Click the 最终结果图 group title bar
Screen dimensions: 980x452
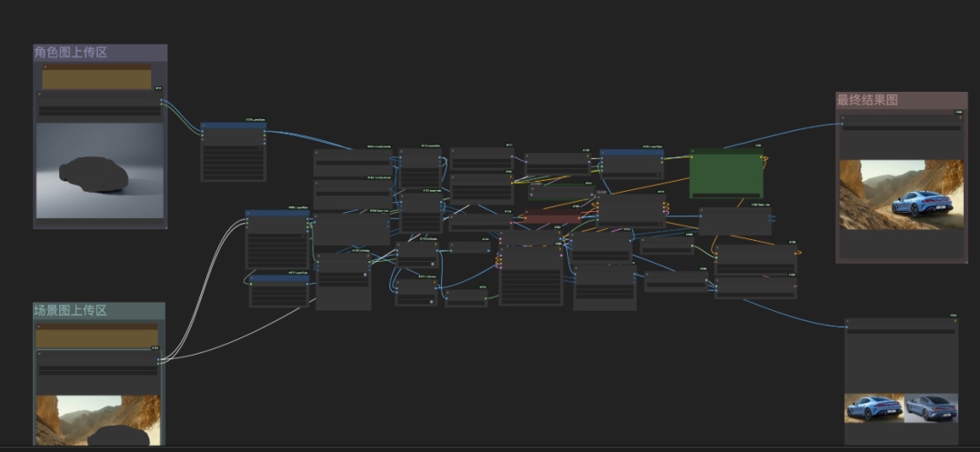tap(867, 100)
